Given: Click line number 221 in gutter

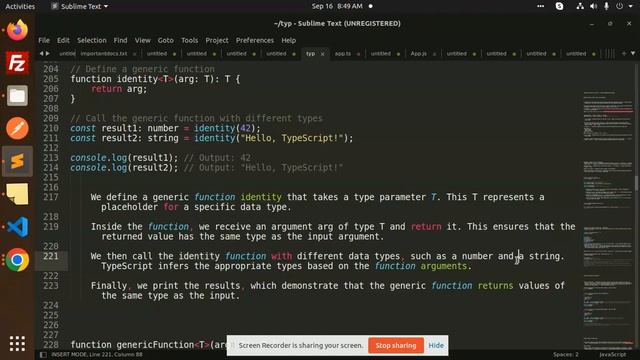Looking at the screenshot, I should (x=51, y=256).
